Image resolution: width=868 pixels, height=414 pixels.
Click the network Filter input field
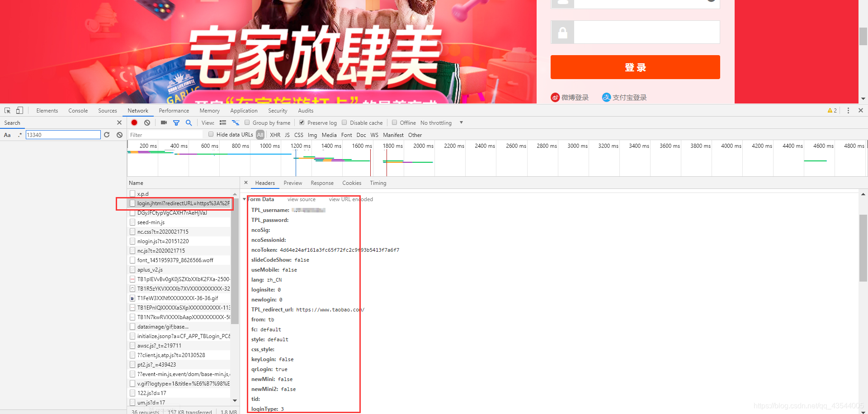pos(165,135)
